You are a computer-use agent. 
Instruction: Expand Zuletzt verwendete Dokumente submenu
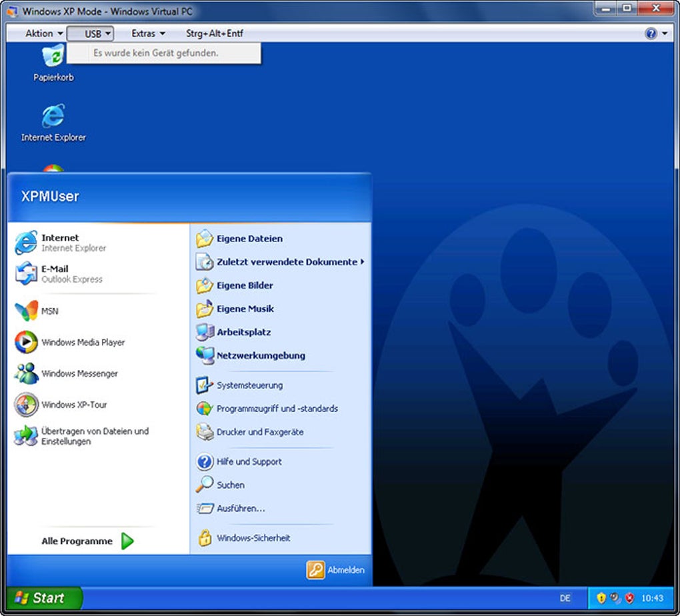click(x=285, y=262)
